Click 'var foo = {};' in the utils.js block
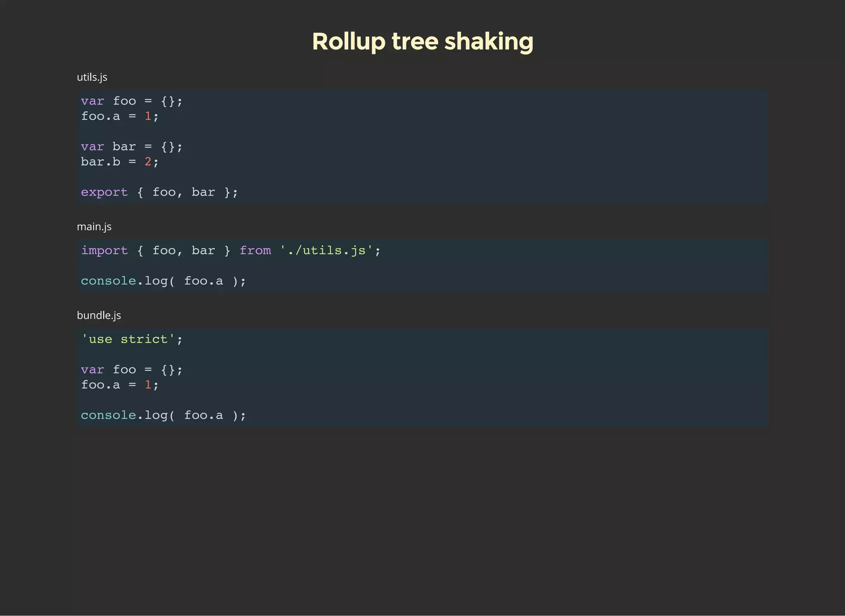The width and height of the screenshot is (845, 616). tap(132, 101)
